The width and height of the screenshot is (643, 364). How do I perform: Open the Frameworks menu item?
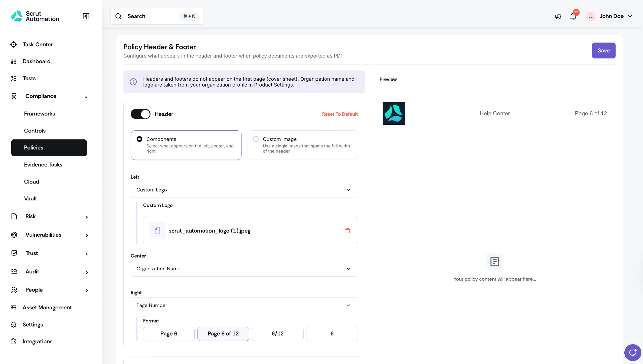click(x=40, y=114)
